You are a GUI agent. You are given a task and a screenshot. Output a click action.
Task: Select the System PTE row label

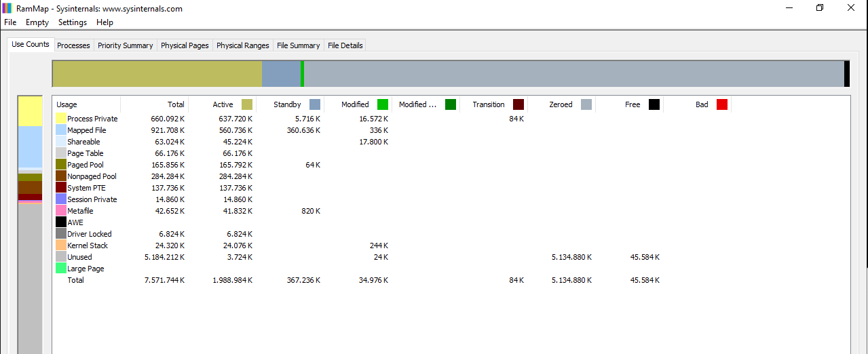pyautogui.click(x=86, y=188)
